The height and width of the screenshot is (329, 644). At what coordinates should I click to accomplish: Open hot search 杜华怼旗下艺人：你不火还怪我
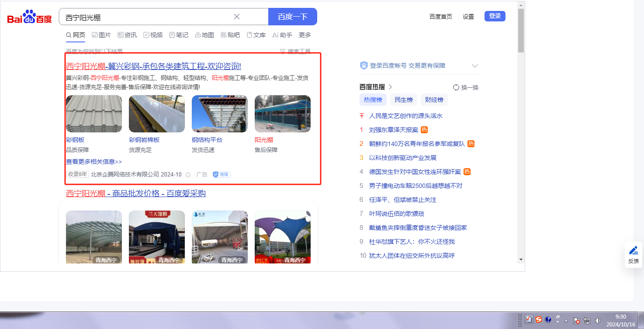coord(412,242)
